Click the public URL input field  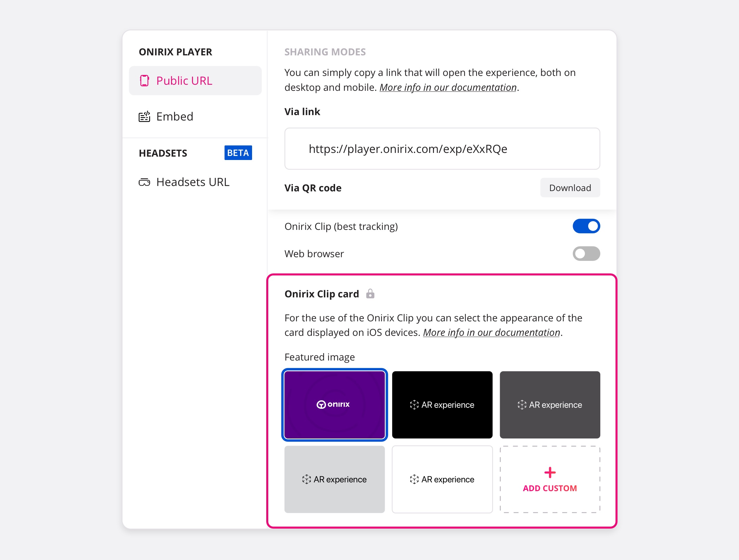coord(442,149)
